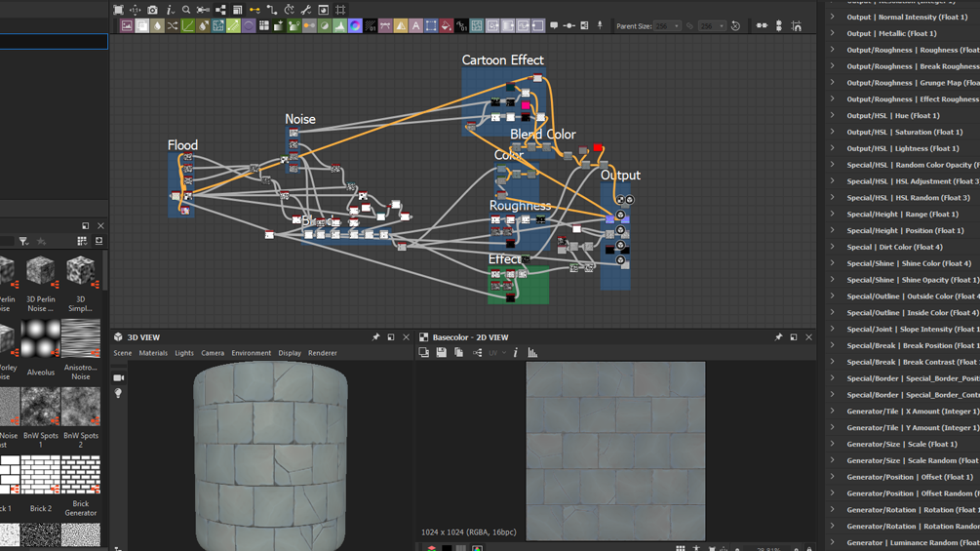The height and width of the screenshot is (551, 980).
Task: Toggle the parent size link chain
Action: coord(690,25)
